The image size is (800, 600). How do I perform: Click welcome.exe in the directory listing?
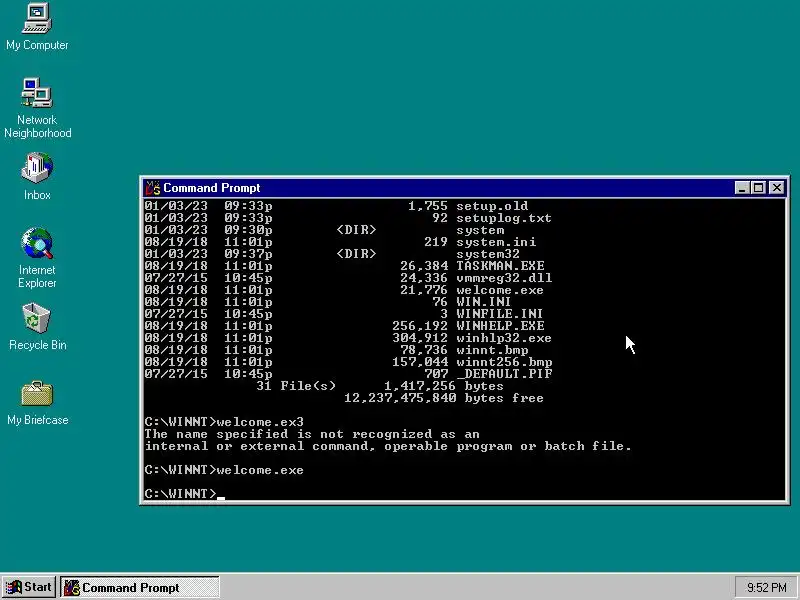point(500,290)
